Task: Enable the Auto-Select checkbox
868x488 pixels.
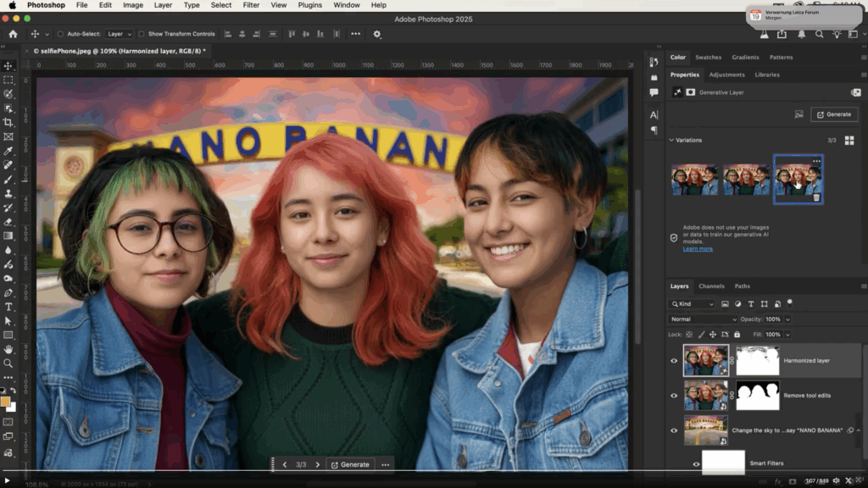Action: 60,34
